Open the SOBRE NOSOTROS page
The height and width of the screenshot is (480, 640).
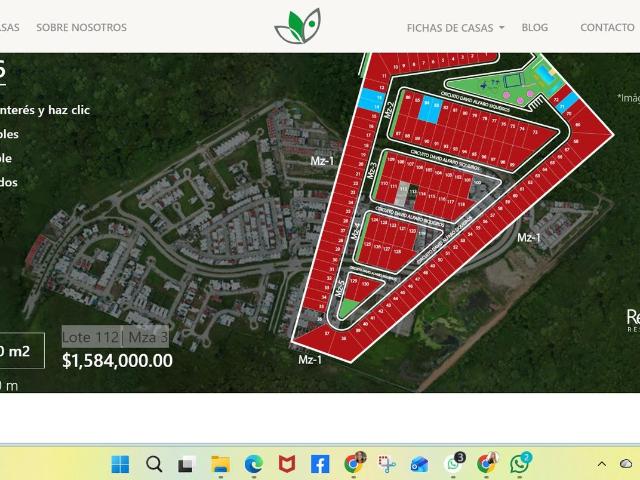click(82, 27)
